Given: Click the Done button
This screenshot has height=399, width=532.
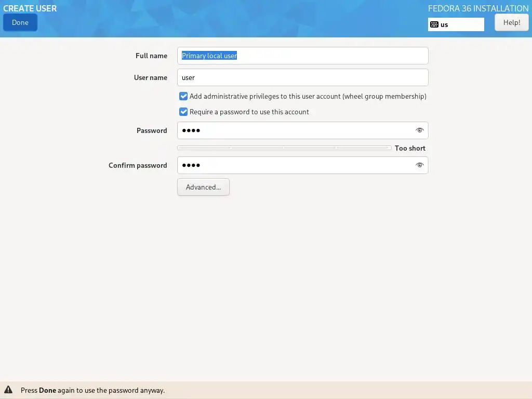Looking at the screenshot, I should click(20, 22).
